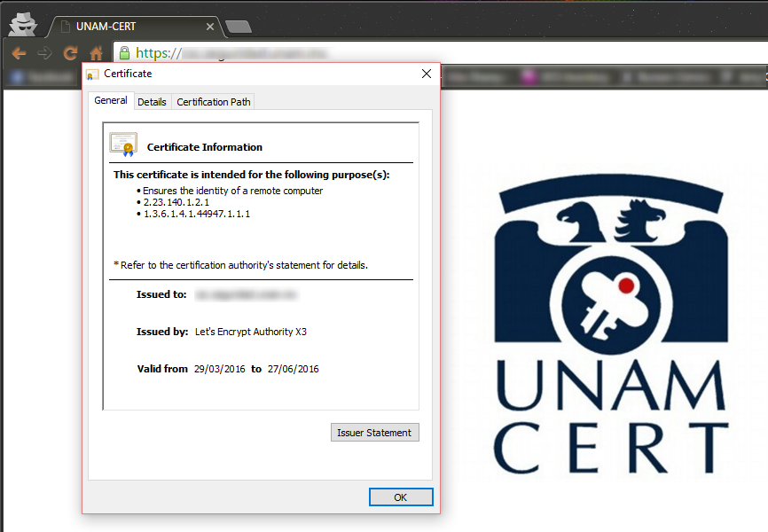Click the green padlock in the address bar
The image size is (768, 532).
coord(124,52)
